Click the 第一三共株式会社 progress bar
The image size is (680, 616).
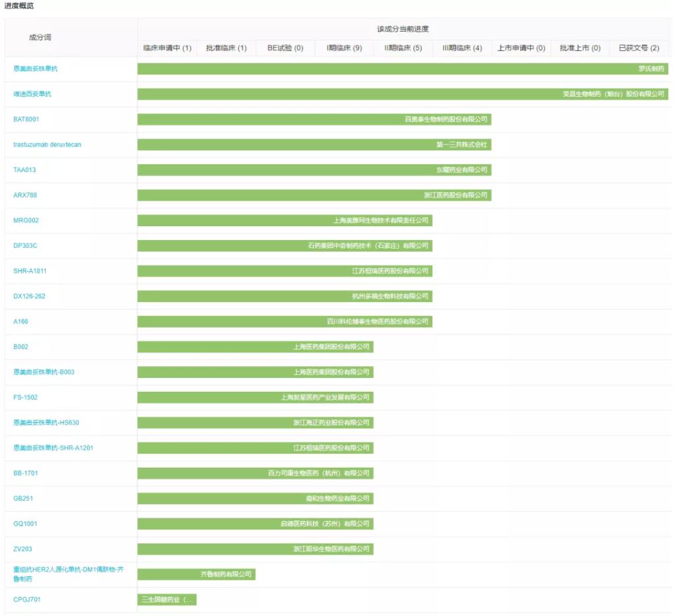click(x=314, y=144)
